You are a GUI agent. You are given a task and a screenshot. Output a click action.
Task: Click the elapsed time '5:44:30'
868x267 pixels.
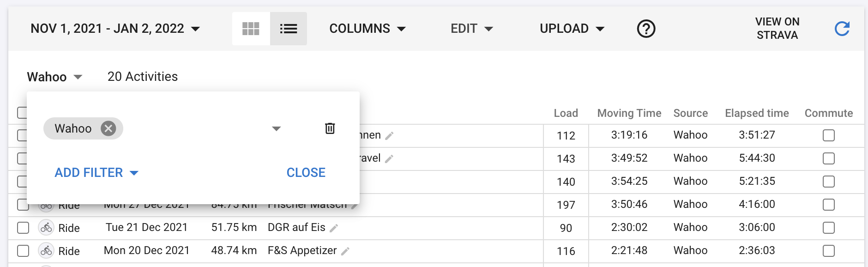coord(757,158)
